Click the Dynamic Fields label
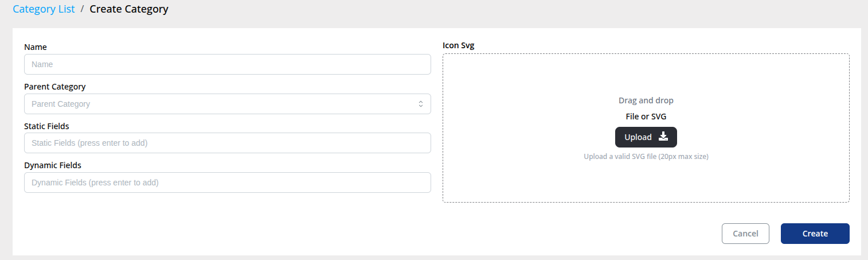The width and height of the screenshot is (868, 260). coord(53,165)
